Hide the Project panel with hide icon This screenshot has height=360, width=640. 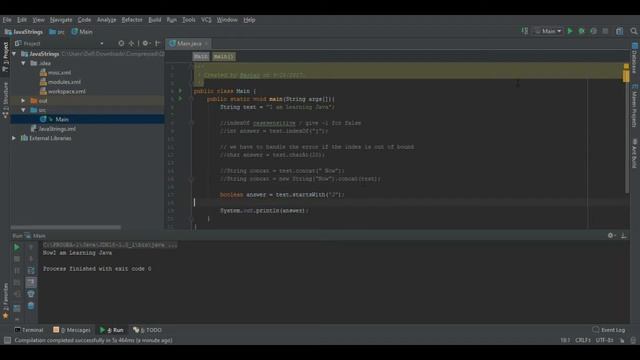[158, 43]
